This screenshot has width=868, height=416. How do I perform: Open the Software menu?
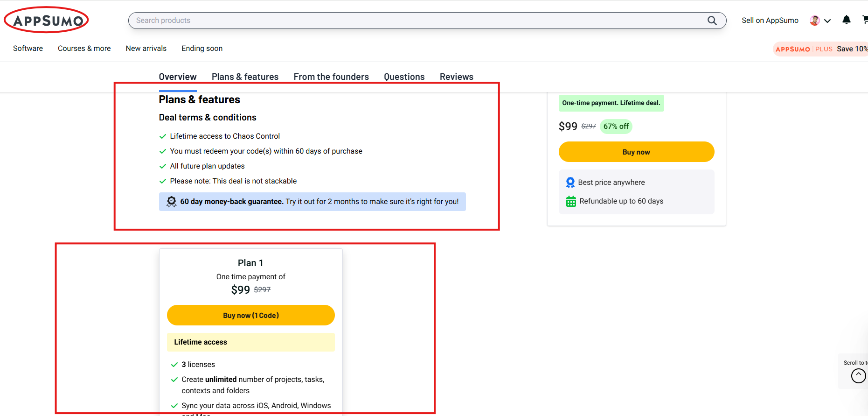[x=28, y=49]
